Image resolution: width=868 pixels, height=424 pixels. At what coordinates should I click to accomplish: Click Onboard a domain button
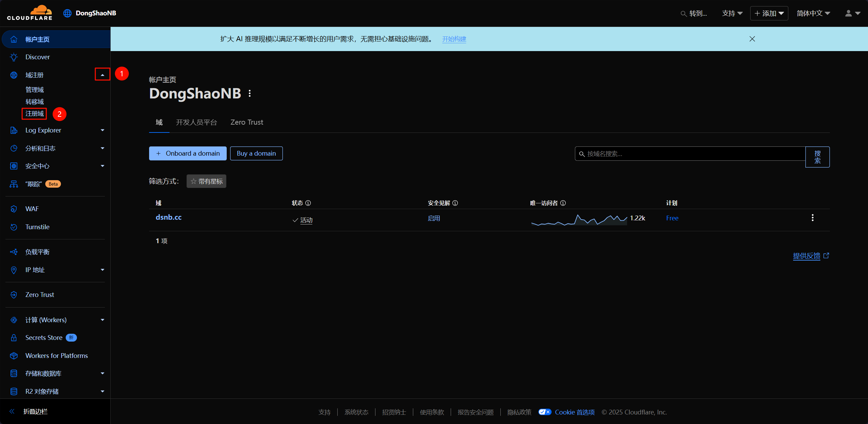click(188, 153)
